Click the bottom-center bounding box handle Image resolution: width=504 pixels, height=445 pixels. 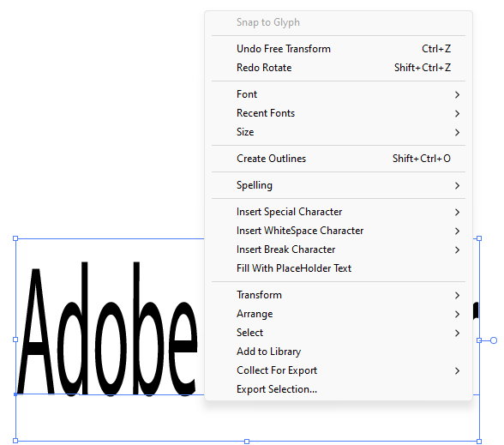tap(247, 442)
